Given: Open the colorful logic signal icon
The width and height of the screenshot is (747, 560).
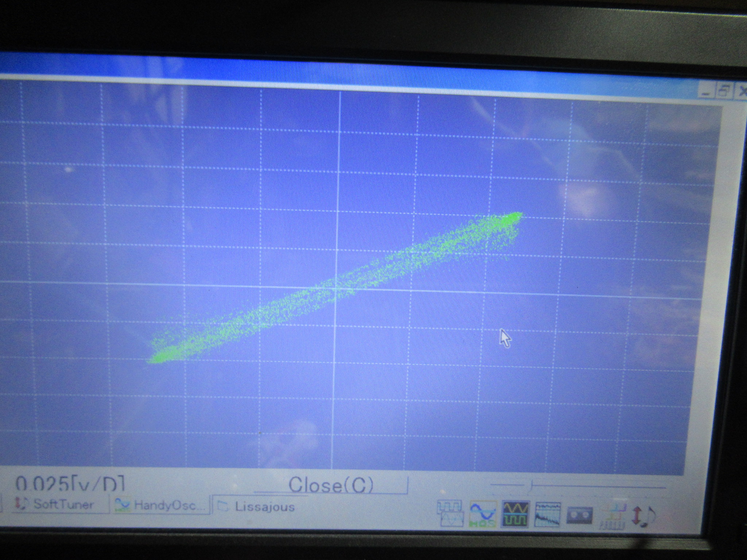Looking at the screenshot, I should tap(614, 516).
